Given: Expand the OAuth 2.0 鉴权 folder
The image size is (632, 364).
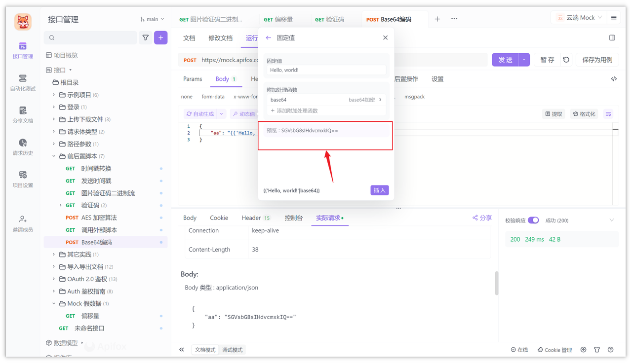Looking at the screenshot, I should point(54,279).
